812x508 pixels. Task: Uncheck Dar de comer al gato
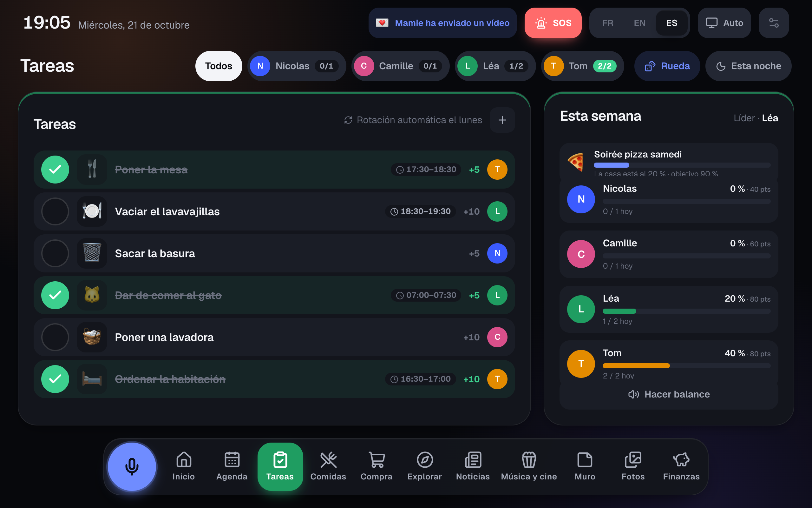pyautogui.click(x=55, y=295)
